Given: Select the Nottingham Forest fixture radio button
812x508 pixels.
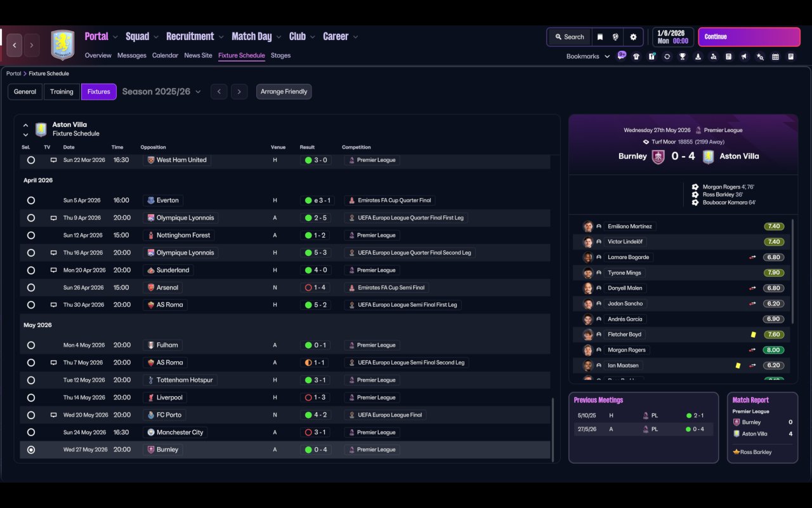Looking at the screenshot, I should 31,236.
